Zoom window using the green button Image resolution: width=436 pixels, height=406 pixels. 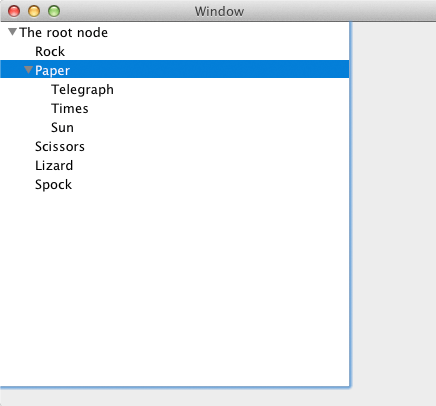pos(54,11)
